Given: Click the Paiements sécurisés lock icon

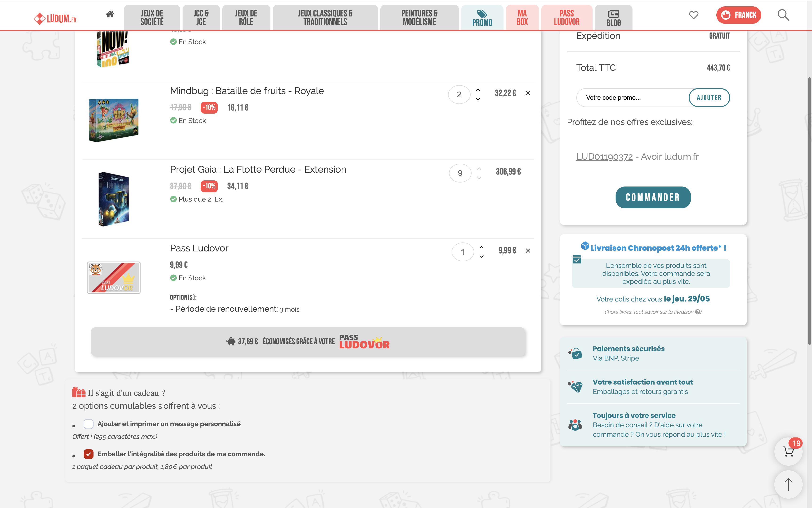Looking at the screenshot, I should pyautogui.click(x=575, y=353).
